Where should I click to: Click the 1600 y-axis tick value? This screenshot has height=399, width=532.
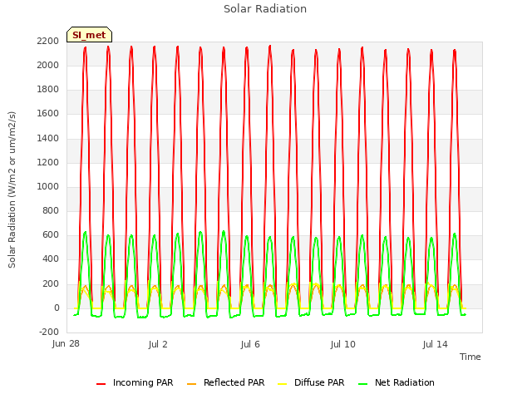click(x=48, y=114)
